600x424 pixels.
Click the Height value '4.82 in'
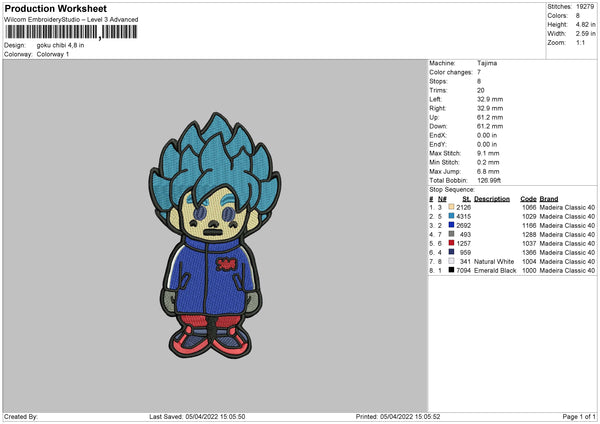[x=585, y=24]
